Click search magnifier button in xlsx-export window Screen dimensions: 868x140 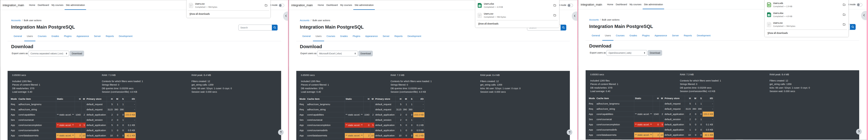(563, 28)
